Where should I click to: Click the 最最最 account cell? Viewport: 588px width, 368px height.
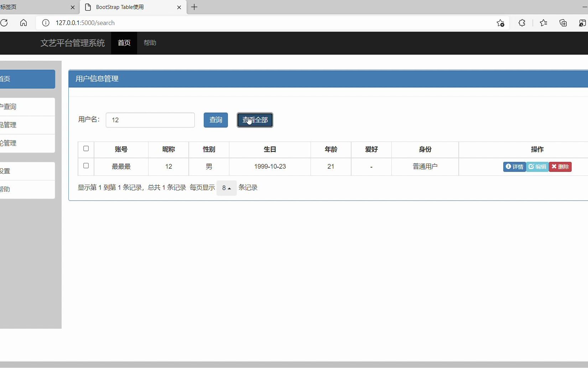(121, 167)
